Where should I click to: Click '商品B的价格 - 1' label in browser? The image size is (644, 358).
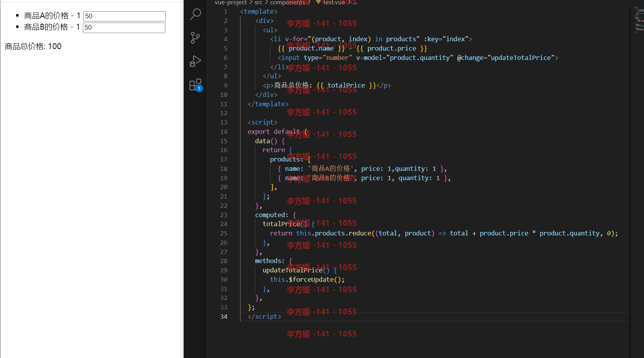[x=52, y=27]
